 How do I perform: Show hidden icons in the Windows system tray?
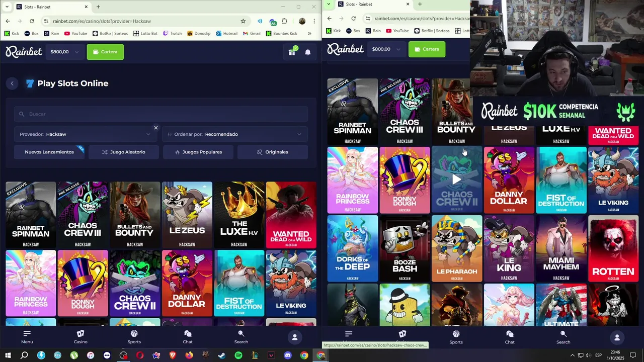(x=572, y=355)
